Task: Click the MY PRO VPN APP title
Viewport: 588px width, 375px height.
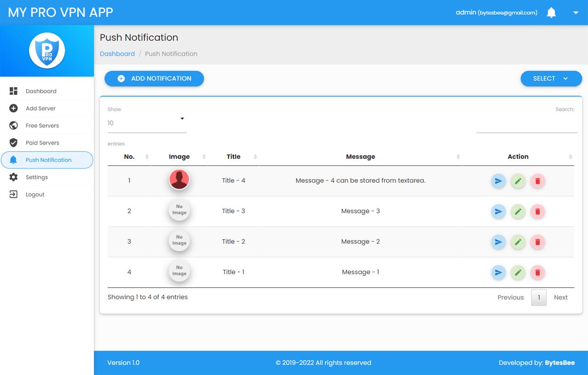Action: tap(61, 12)
